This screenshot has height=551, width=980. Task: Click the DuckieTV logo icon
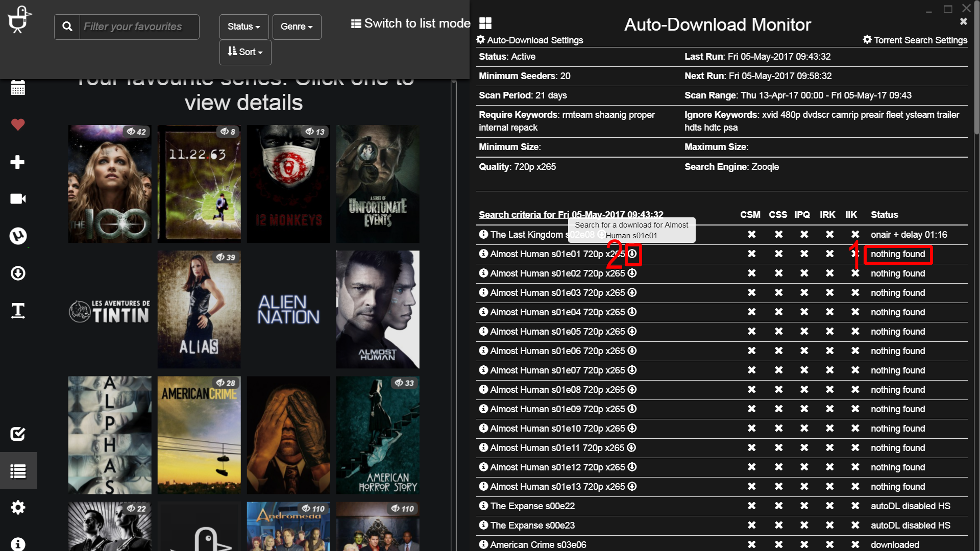[x=19, y=19]
